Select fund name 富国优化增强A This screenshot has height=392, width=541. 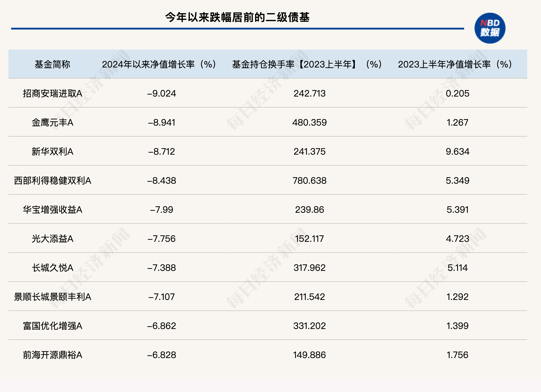tap(52, 326)
